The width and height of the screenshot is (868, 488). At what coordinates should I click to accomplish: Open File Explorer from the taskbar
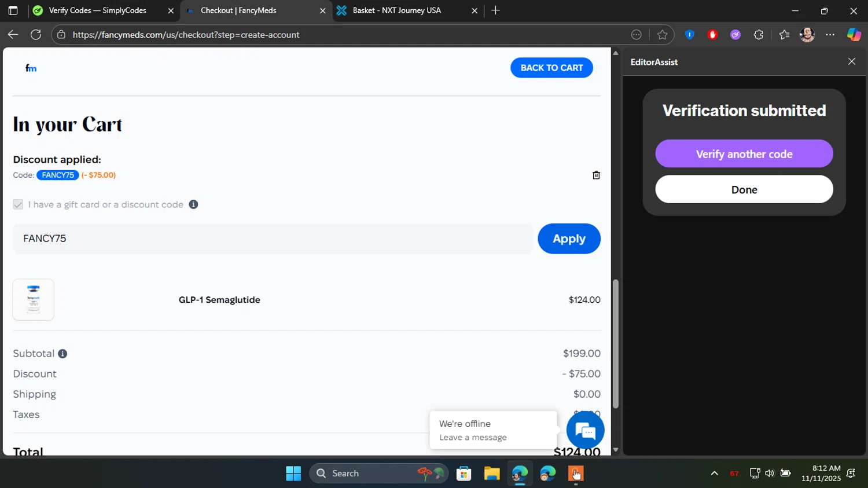492,474
